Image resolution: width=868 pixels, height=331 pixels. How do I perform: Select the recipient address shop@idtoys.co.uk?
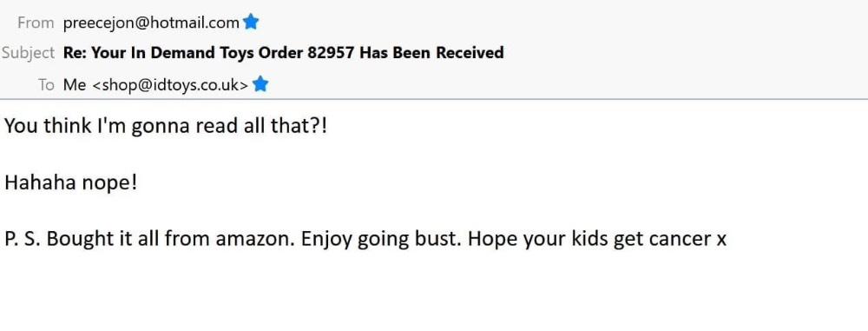170,85
